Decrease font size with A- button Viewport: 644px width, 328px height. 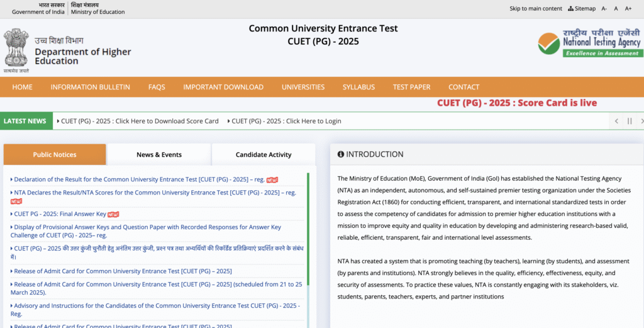(604, 9)
